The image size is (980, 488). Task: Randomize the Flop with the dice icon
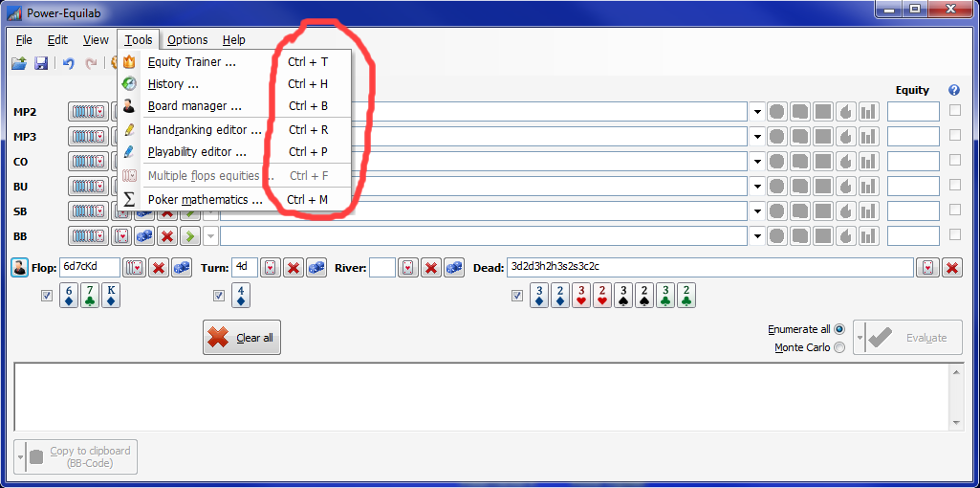182,268
